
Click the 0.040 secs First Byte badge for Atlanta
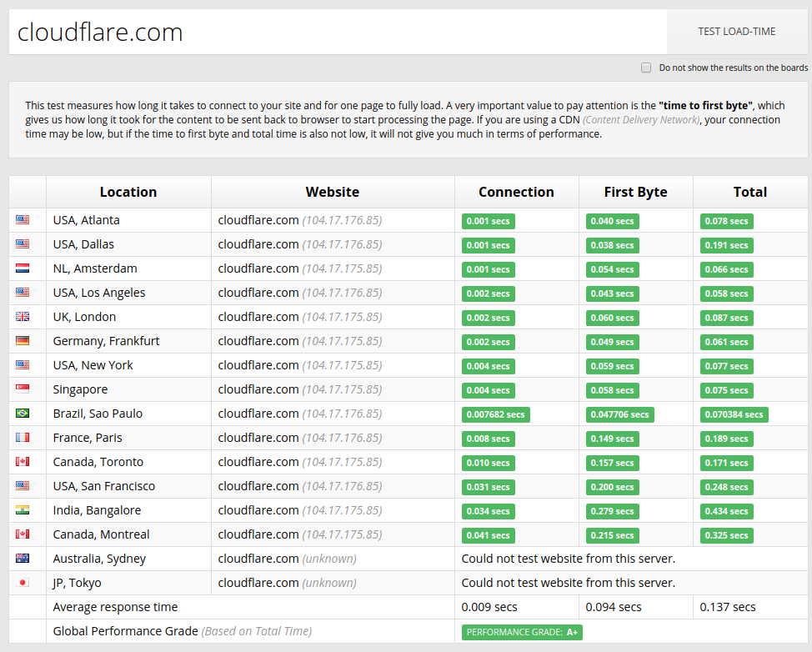pyautogui.click(x=612, y=221)
